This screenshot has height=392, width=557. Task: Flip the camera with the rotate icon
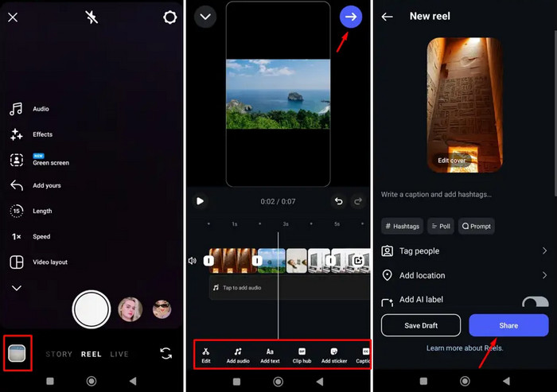[166, 353]
